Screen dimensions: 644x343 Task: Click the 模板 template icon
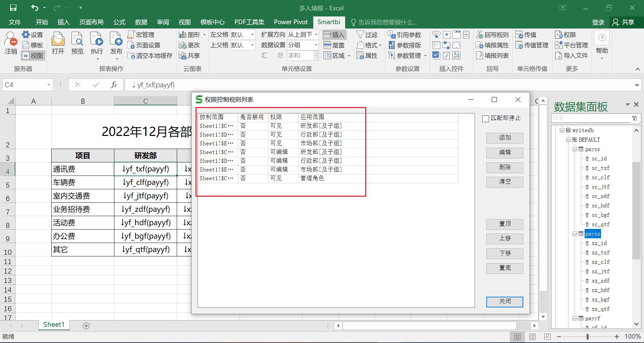33,45
